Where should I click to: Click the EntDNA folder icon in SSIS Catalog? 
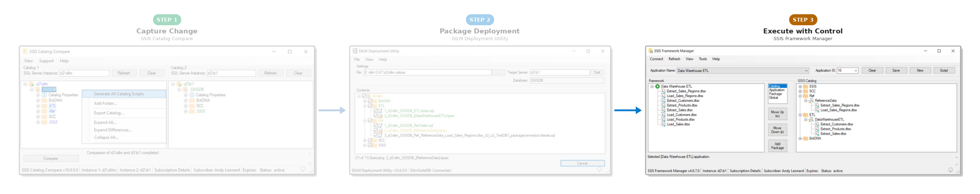point(805,139)
